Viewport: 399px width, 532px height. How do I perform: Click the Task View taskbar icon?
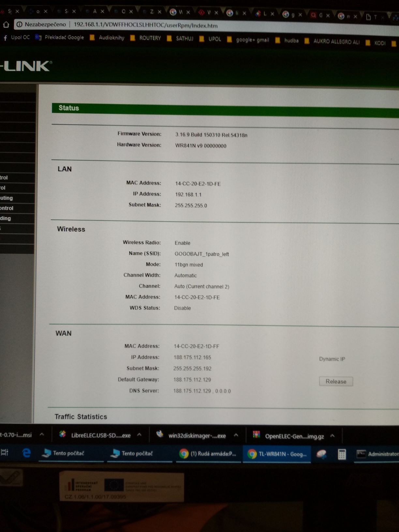(x=5, y=452)
